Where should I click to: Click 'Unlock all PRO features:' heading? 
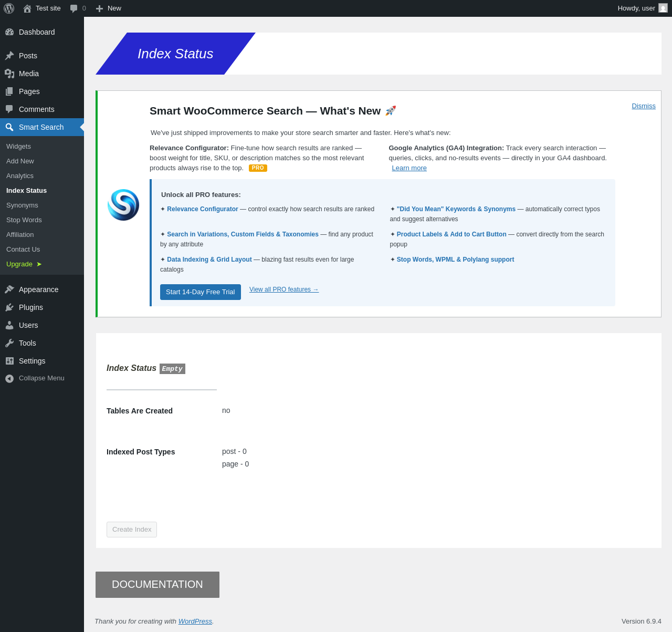click(201, 195)
